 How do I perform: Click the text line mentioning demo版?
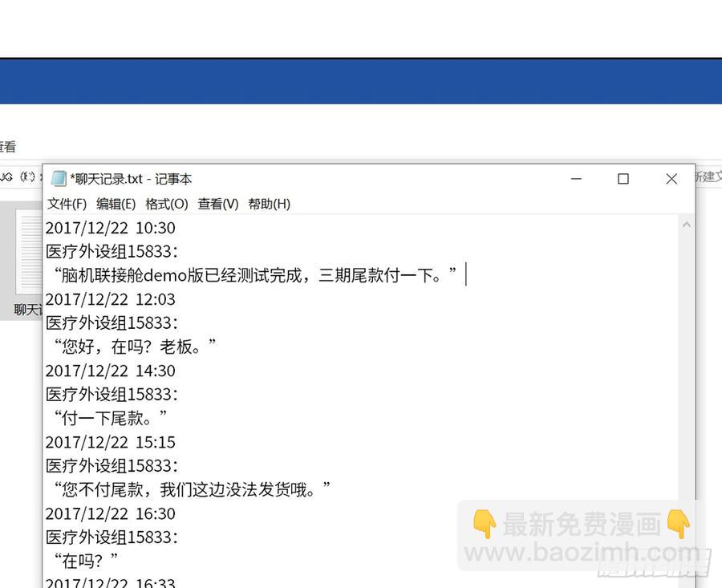tap(257, 275)
